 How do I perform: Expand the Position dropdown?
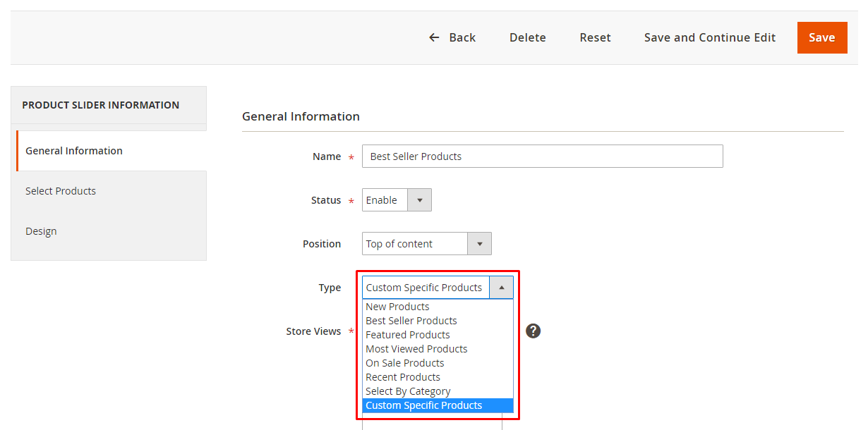tap(426, 244)
